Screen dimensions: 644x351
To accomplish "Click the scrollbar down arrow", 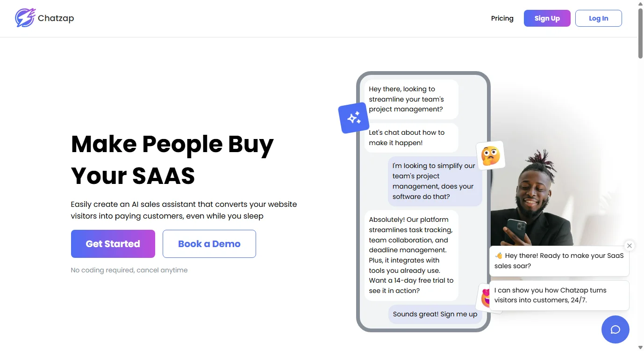I will pos(640,348).
